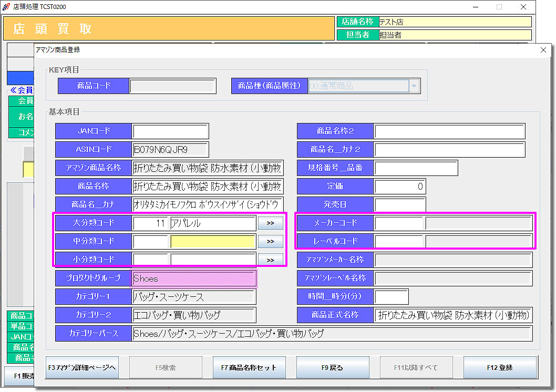Click the メーカーコード code input
The width and height of the screenshot is (556, 392).
pos(399,223)
